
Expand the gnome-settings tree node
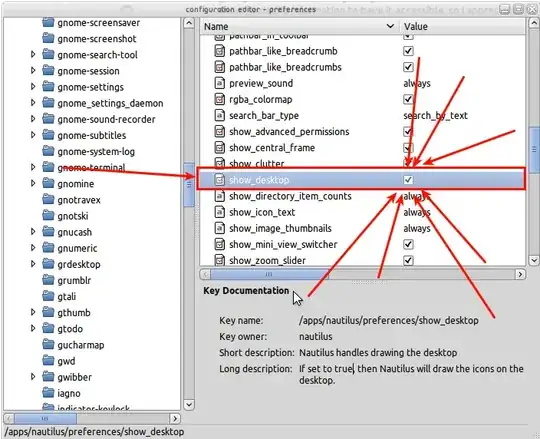[x=33, y=87]
